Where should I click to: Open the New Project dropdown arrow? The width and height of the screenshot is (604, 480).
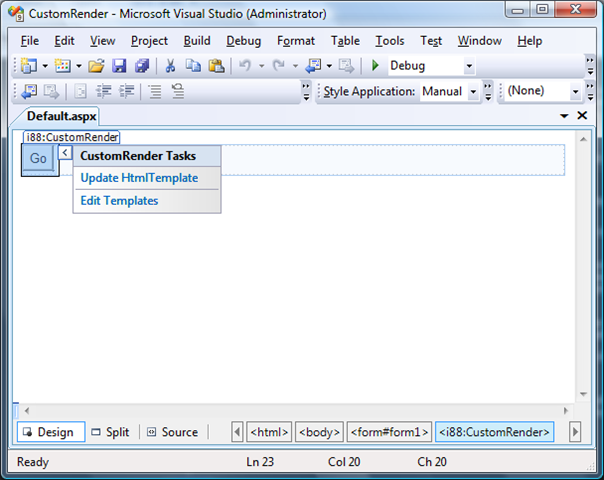click(45, 66)
